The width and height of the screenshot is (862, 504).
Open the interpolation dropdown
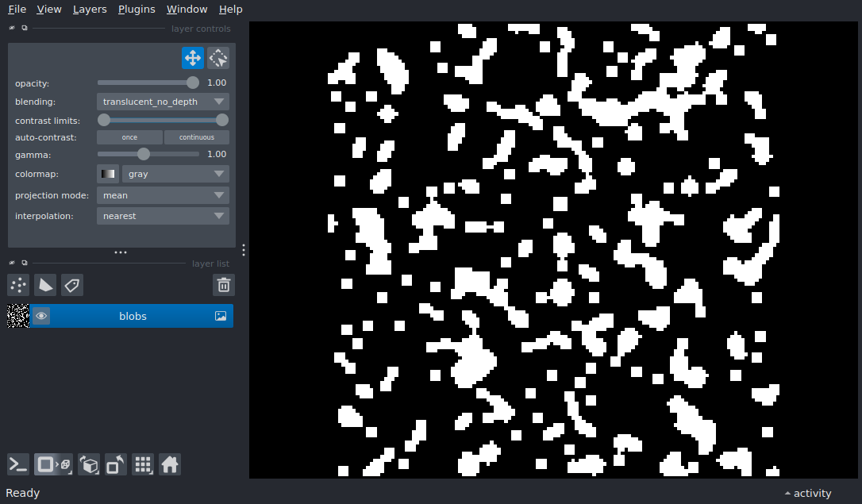(x=163, y=216)
